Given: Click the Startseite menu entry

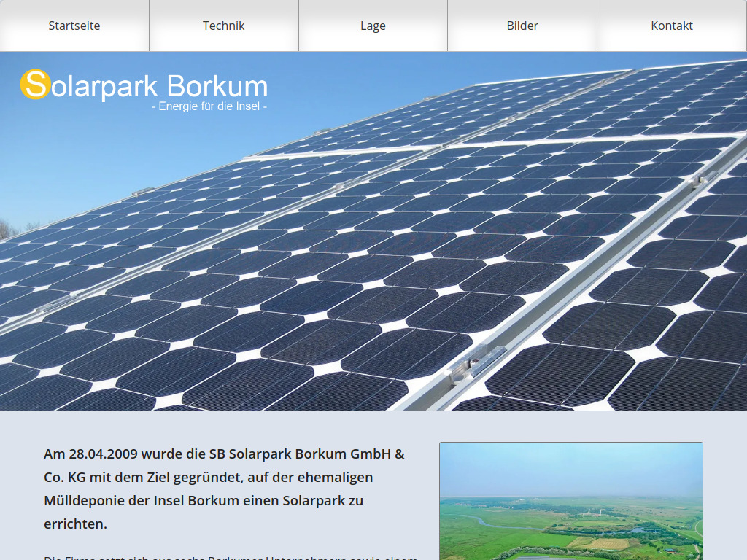Looking at the screenshot, I should point(73,26).
